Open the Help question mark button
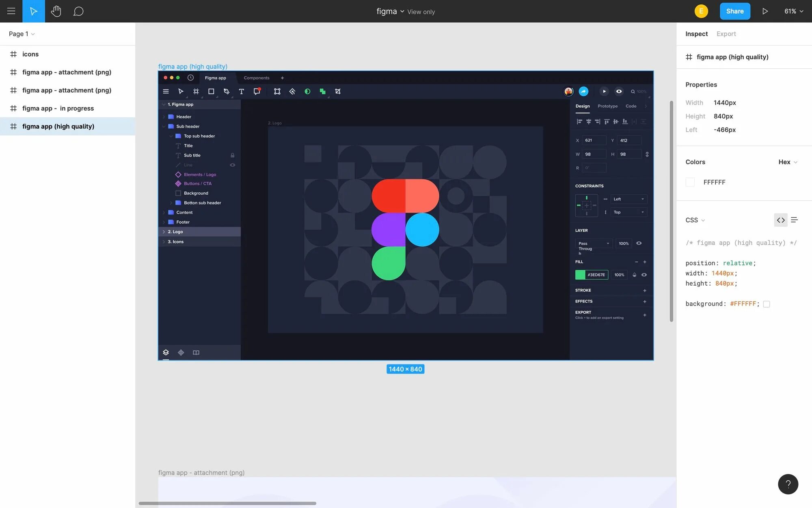This screenshot has height=508, width=812. click(x=788, y=484)
